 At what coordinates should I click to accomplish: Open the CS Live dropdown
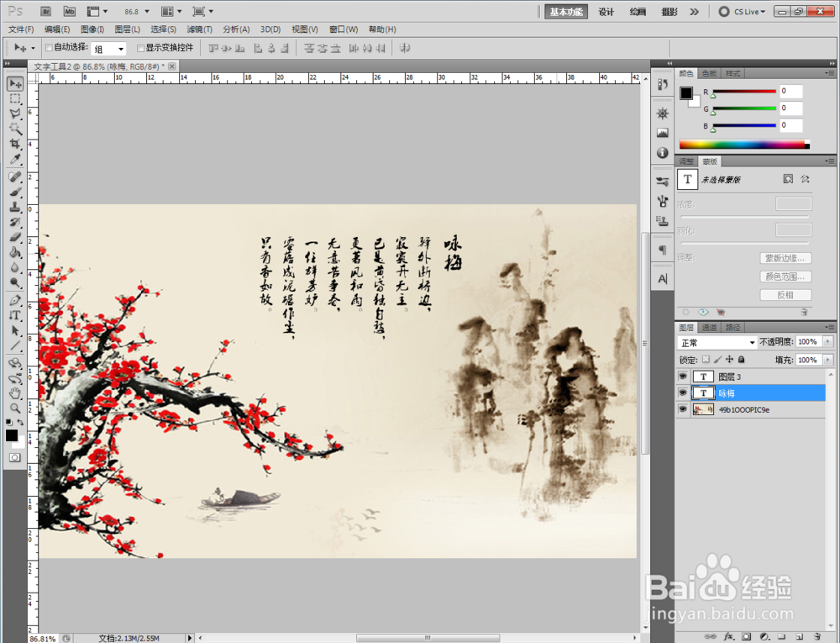tap(742, 12)
